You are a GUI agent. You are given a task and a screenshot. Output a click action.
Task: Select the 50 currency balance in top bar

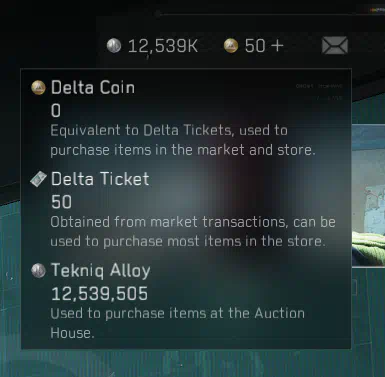pyautogui.click(x=255, y=46)
